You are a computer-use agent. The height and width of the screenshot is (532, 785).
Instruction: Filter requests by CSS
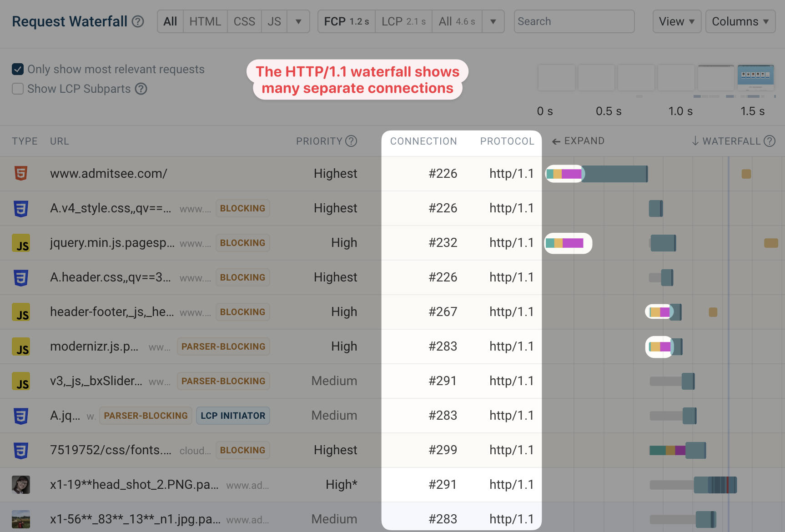point(244,21)
